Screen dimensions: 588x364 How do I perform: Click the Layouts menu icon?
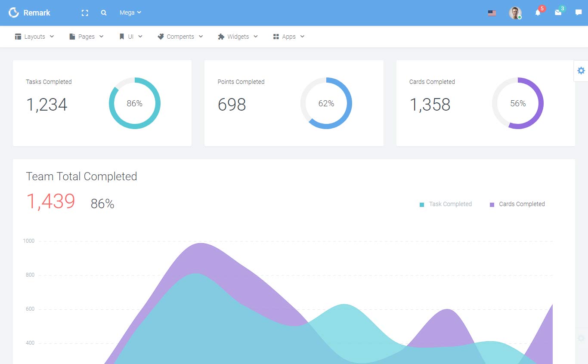pyautogui.click(x=18, y=37)
